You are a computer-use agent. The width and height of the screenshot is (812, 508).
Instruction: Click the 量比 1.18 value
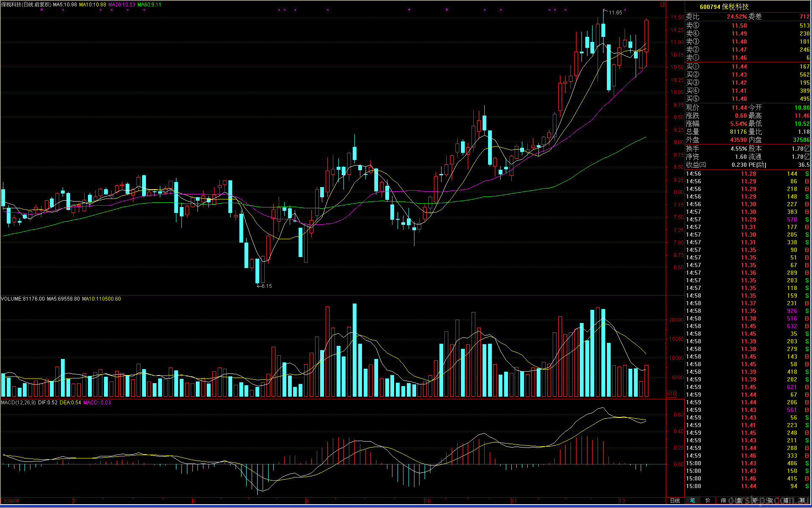[x=804, y=132]
